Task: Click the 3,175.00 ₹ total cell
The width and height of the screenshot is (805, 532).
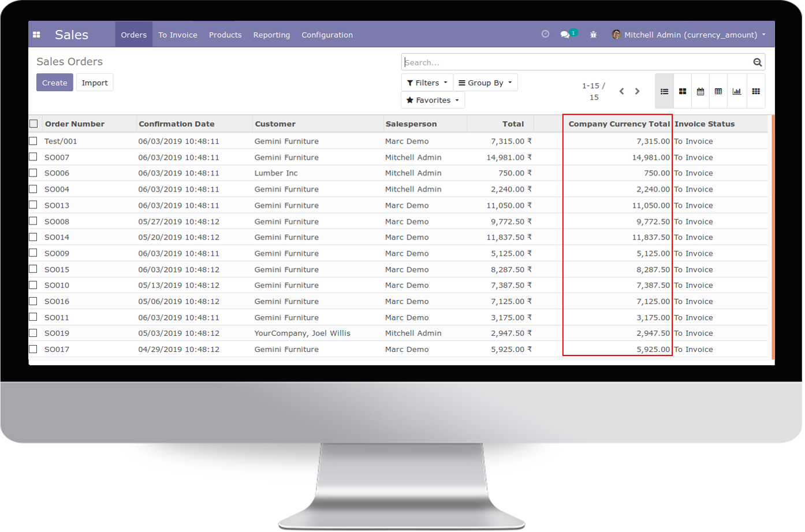Action: coord(512,317)
